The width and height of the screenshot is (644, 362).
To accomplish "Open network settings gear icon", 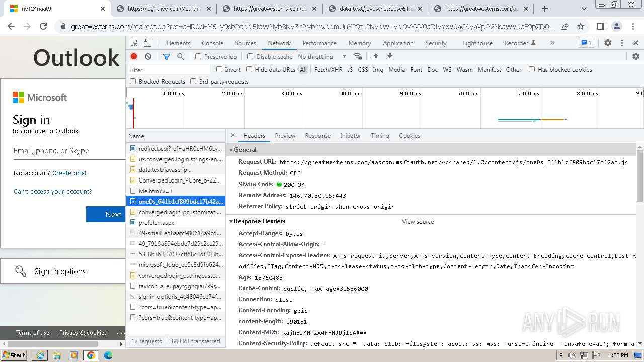I will (x=636, y=57).
